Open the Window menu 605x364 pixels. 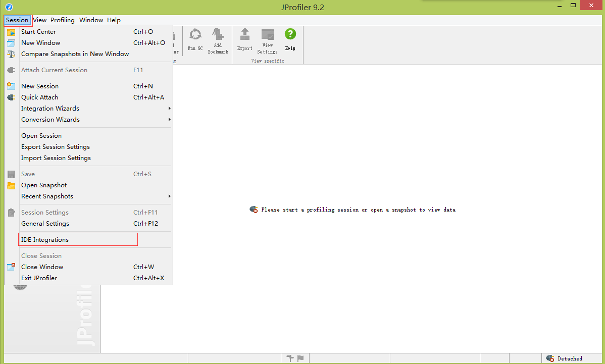(91, 20)
